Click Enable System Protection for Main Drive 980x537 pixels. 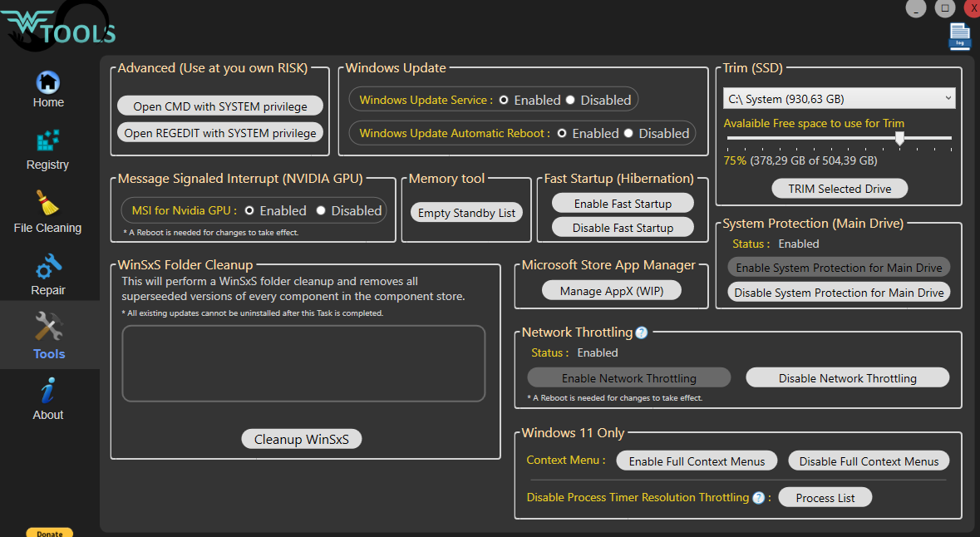click(839, 268)
